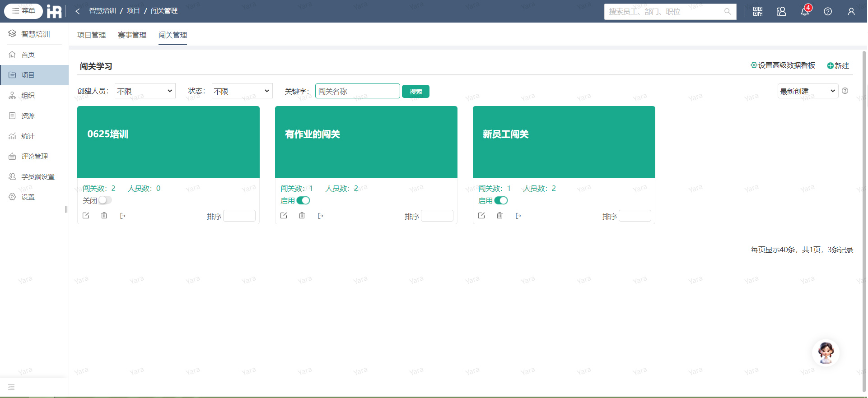
Task: Turn off the 新员工闯关 toggle switch
Action: click(x=501, y=200)
